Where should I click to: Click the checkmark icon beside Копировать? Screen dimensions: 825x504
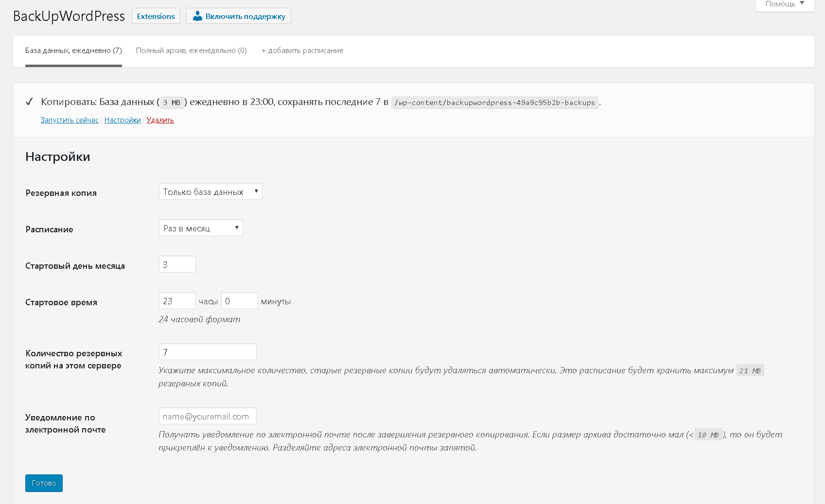pyautogui.click(x=29, y=102)
